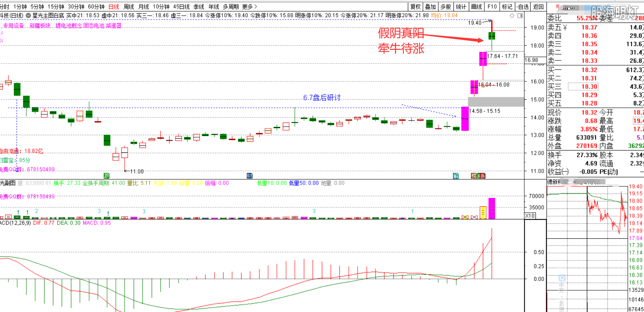Switch to 10分钟 period tab
The height and width of the screenshot is (312, 644).
(x=161, y=7)
